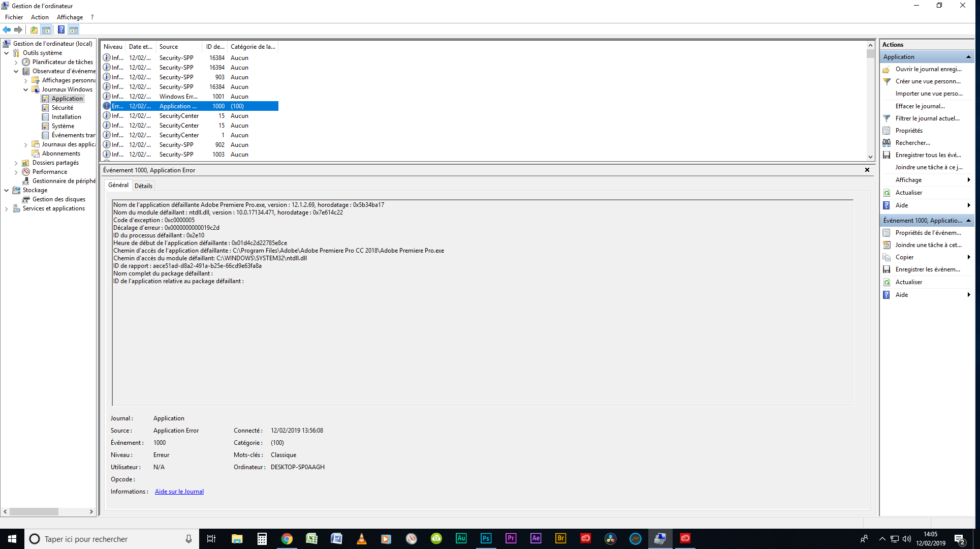Expand Performance tree node
This screenshot has height=549, width=980.
tap(16, 172)
